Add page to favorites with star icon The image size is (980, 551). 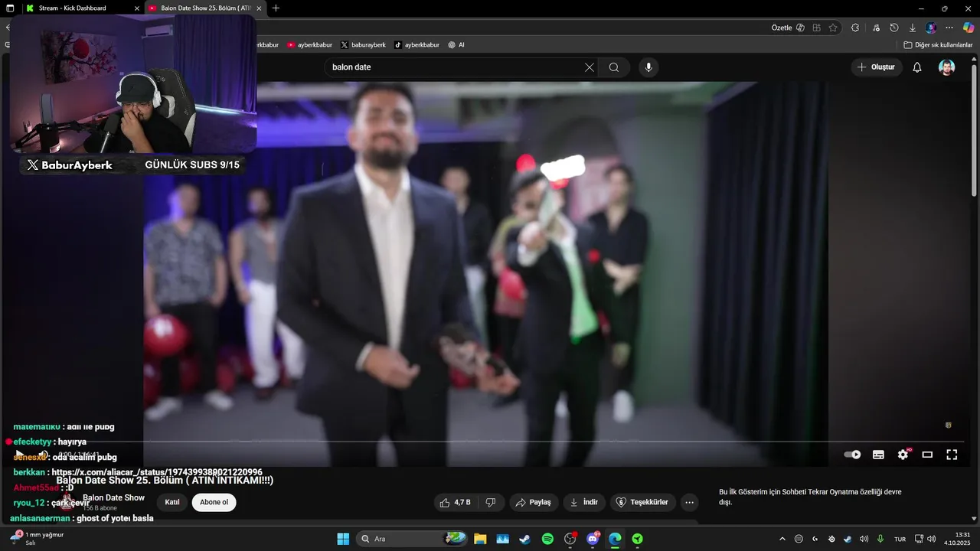point(833,28)
